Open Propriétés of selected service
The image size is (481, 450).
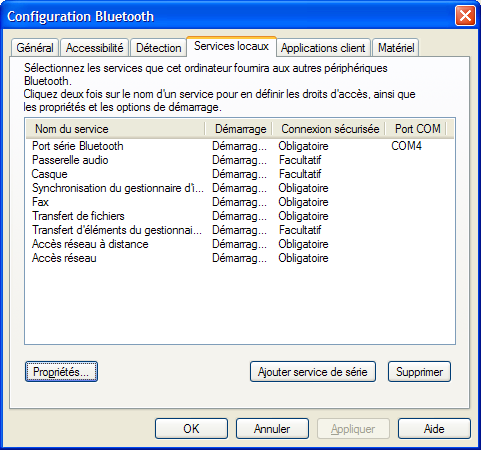pyautogui.click(x=61, y=372)
